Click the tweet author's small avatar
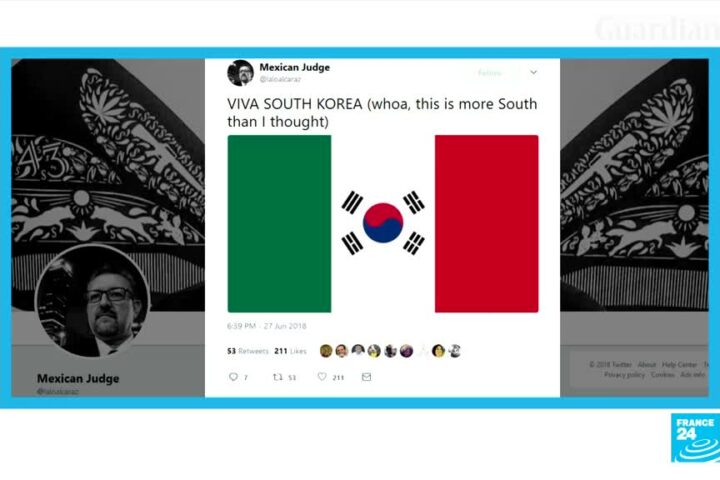 click(240, 73)
